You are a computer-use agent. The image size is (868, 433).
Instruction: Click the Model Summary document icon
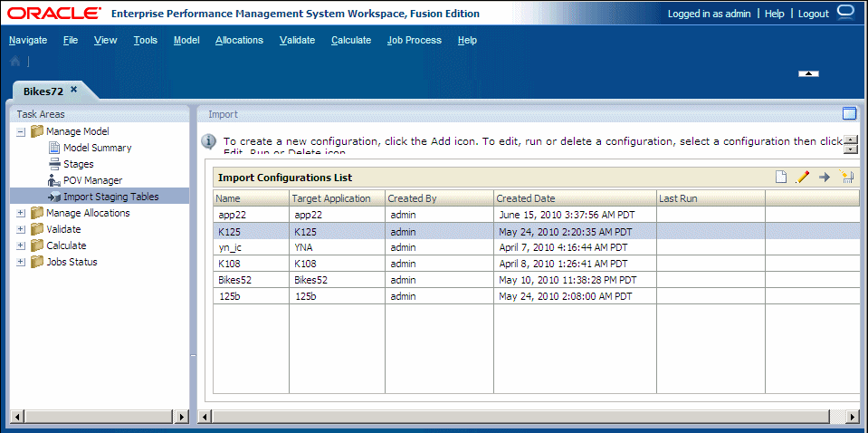[x=54, y=148]
